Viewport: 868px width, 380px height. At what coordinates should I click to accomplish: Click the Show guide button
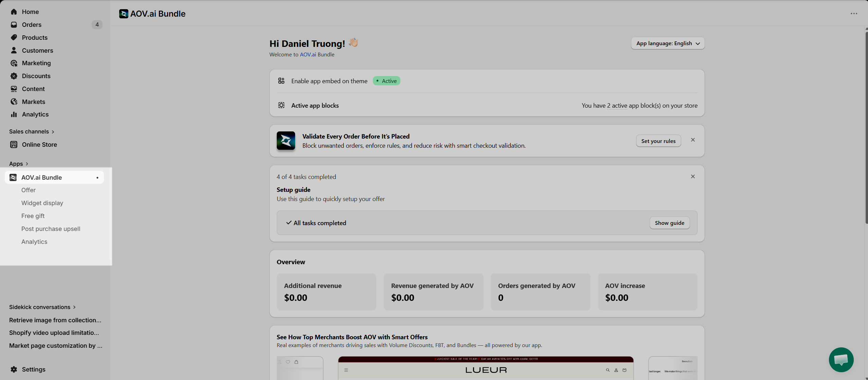click(x=669, y=223)
